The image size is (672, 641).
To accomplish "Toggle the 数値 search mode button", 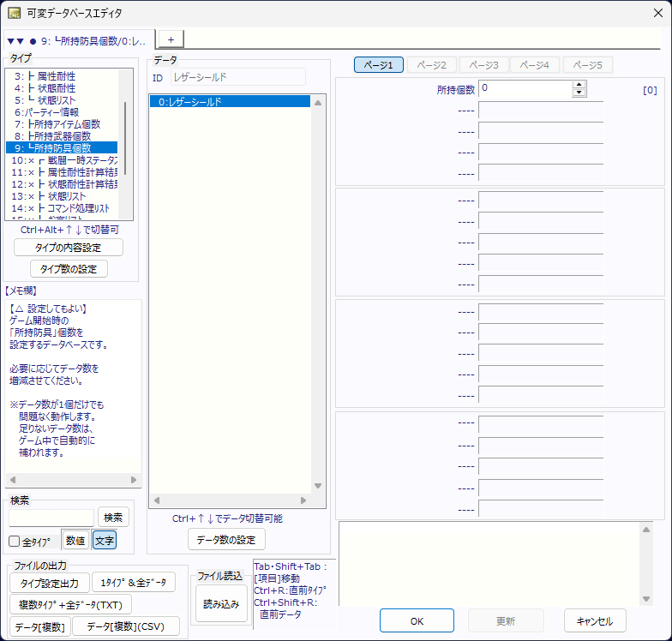I will (x=75, y=541).
